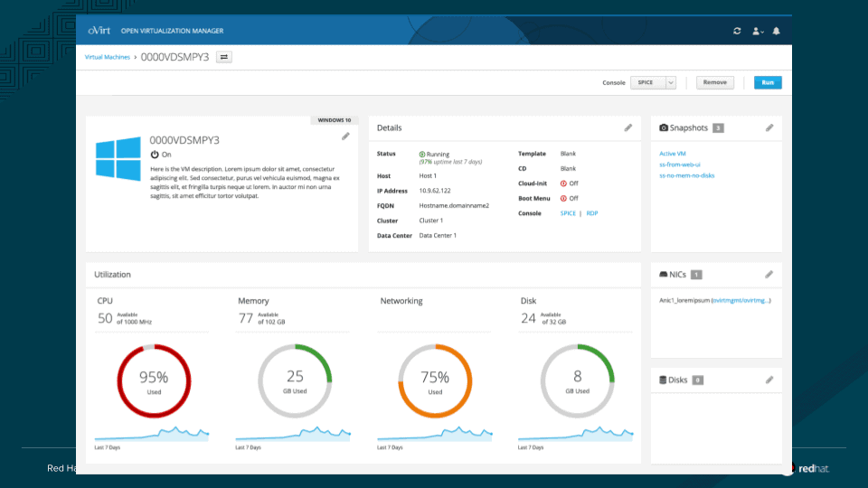Screen dimensions: 868x488
Task: Edit Disks with the pencil icon
Action: click(x=769, y=380)
